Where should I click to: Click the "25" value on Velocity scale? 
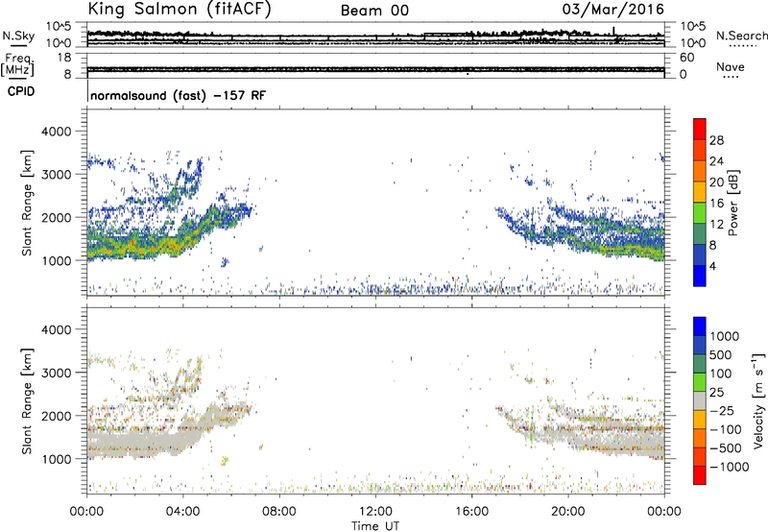point(716,393)
